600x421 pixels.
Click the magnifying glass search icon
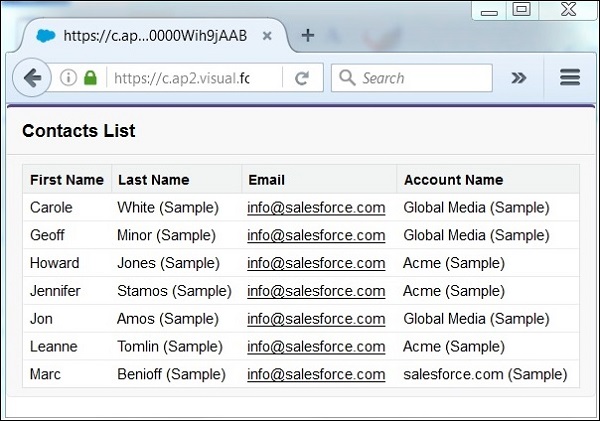click(x=347, y=78)
